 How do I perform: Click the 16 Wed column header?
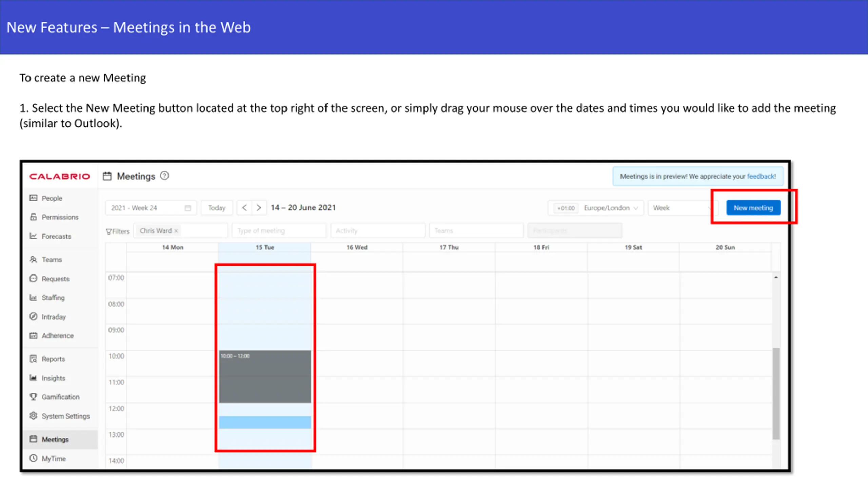[x=357, y=247]
